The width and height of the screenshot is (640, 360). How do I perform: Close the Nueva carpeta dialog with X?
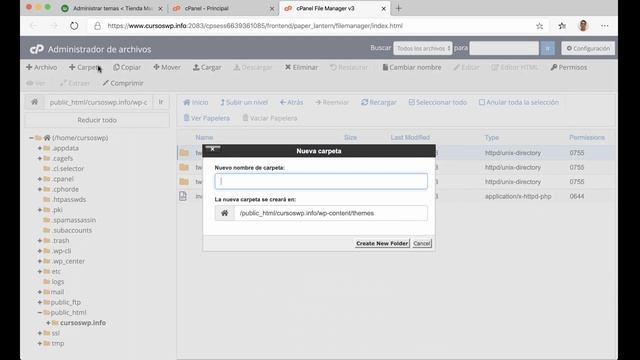[x=213, y=149]
